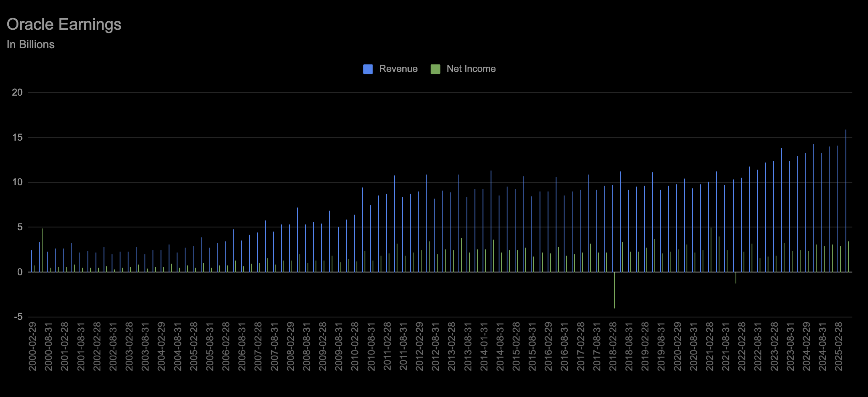Click the x-axis date label "2010-02-28"
The height and width of the screenshot is (397, 868).
(355, 346)
